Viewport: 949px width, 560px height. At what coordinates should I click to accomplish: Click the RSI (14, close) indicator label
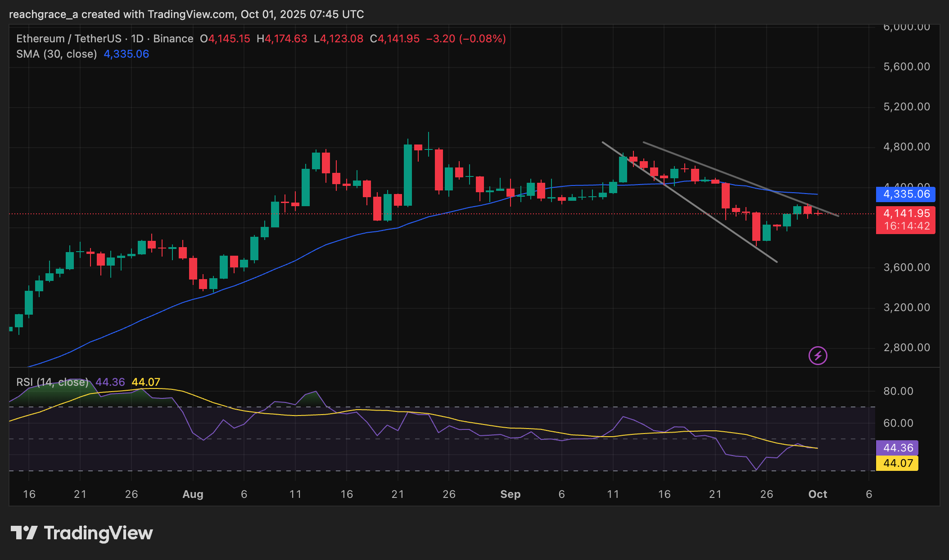(x=52, y=382)
